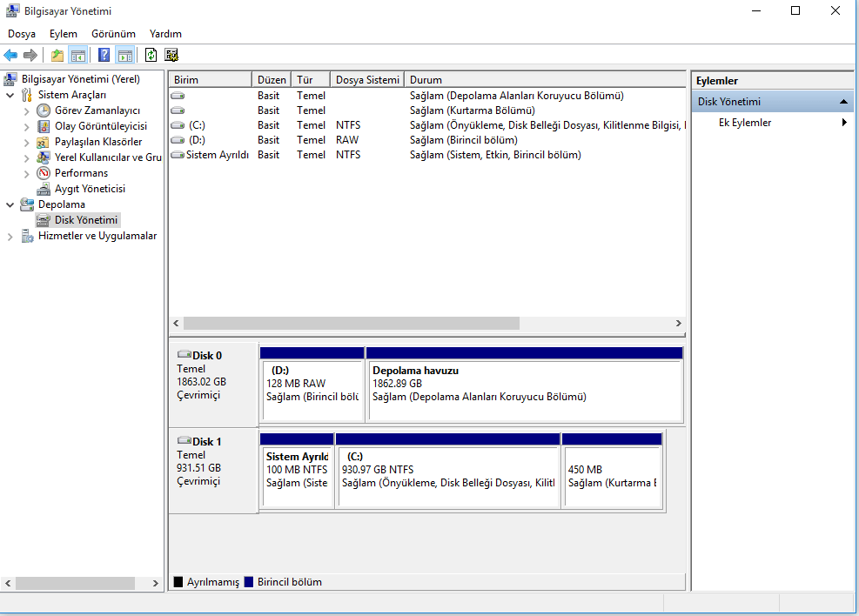The height and width of the screenshot is (616, 859).
Task: Select Aygıt Yöneticisi in the tree
Action: (90, 189)
